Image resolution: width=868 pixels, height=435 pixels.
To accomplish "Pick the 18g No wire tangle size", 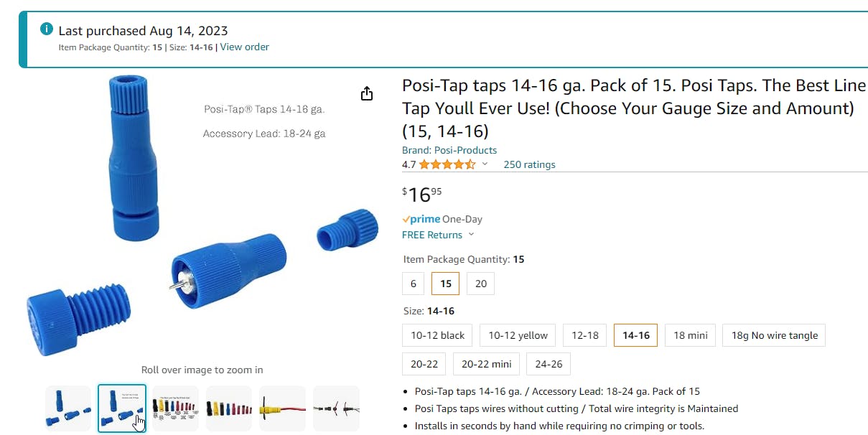I will 774,335.
